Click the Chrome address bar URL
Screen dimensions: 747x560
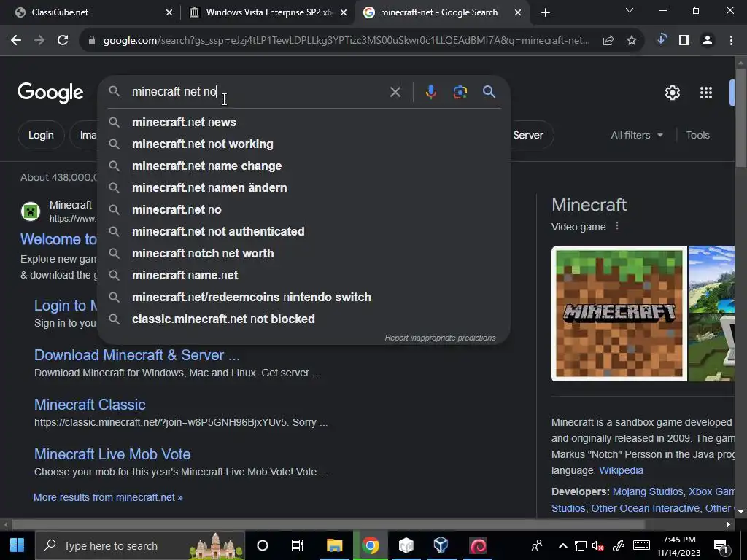(x=347, y=41)
